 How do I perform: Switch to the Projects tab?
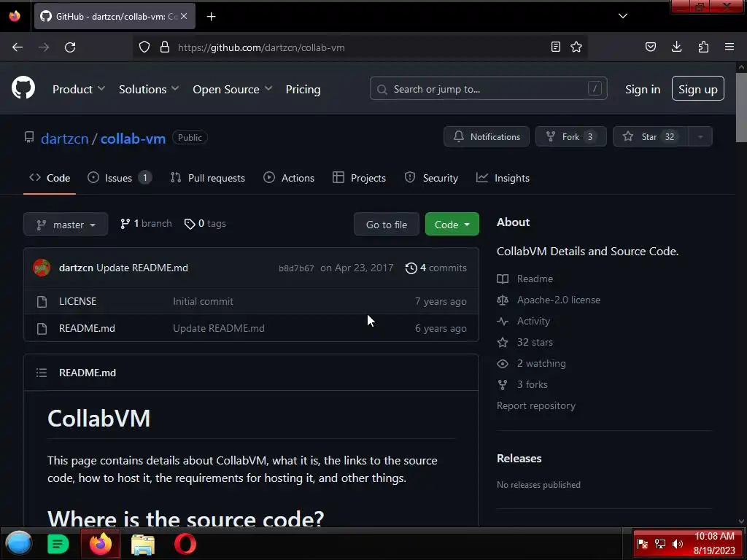tap(359, 178)
